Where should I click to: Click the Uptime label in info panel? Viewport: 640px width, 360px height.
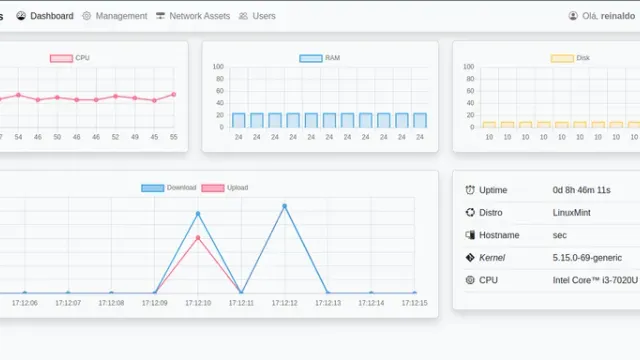(x=493, y=190)
